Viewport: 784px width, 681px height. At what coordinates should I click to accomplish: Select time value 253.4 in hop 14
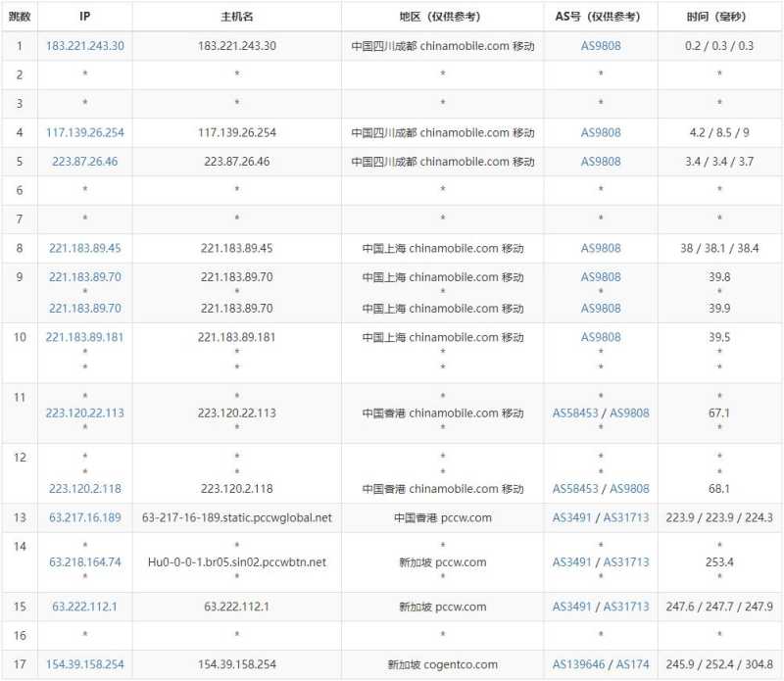pos(719,562)
